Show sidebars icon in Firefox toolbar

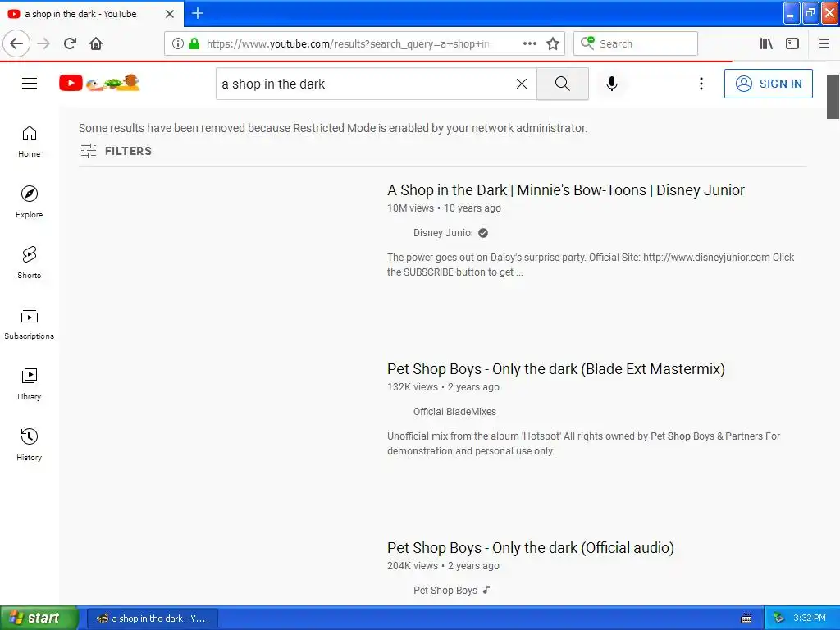click(x=792, y=43)
